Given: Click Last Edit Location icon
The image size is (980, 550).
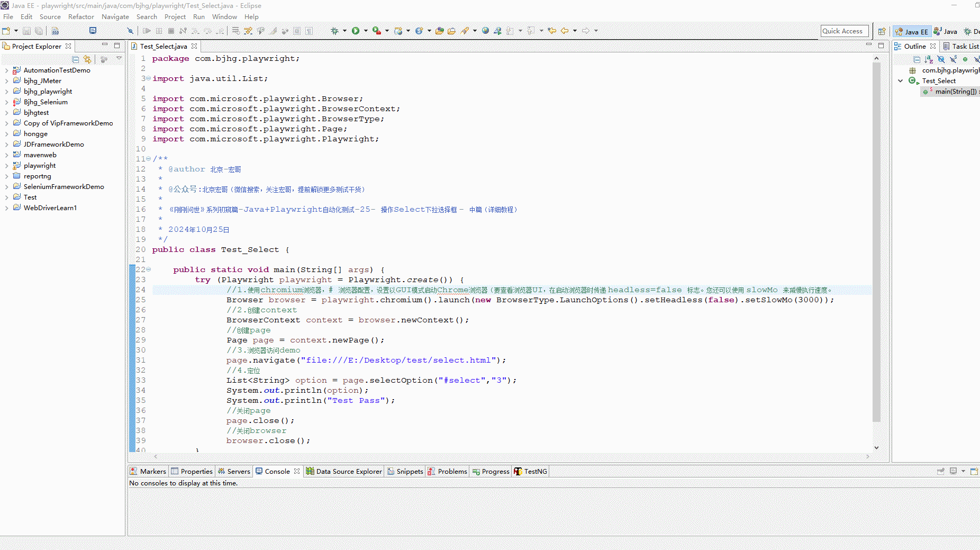Looking at the screenshot, I should point(552,31).
